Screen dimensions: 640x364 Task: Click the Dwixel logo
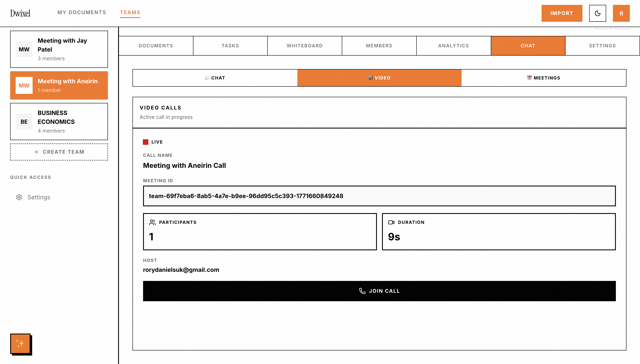pyautogui.click(x=20, y=13)
